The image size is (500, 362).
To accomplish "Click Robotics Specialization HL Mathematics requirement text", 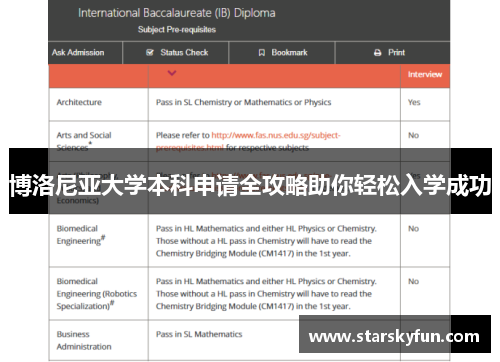I will pyautogui.click(x=266, y=294).
